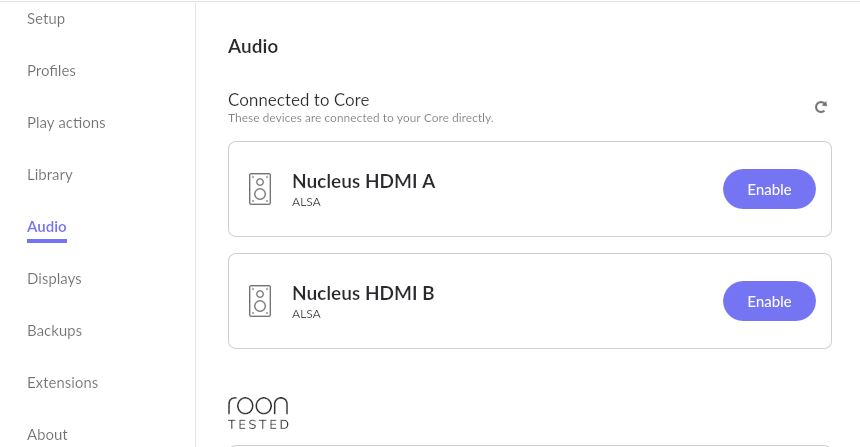Go to Backups settings

[54, 331]
